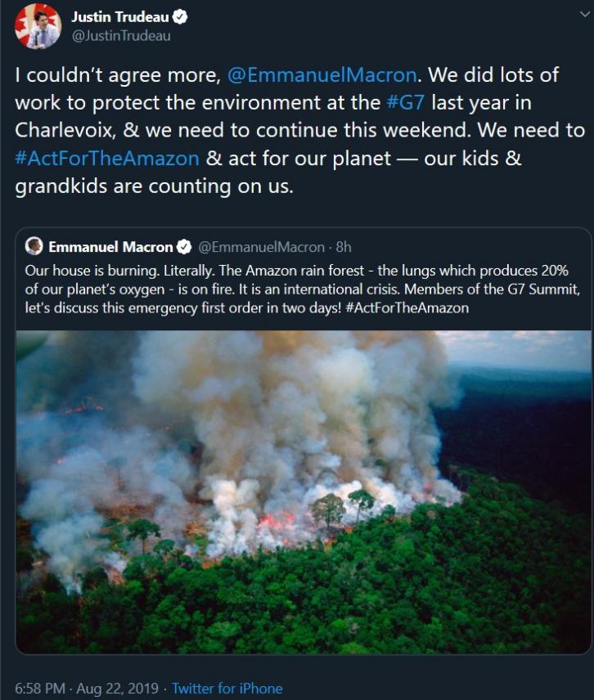Click "G7 Summit" words in Macron's quoted text
The height and width of the screenshot is (700, 594).
click(551, 289)
